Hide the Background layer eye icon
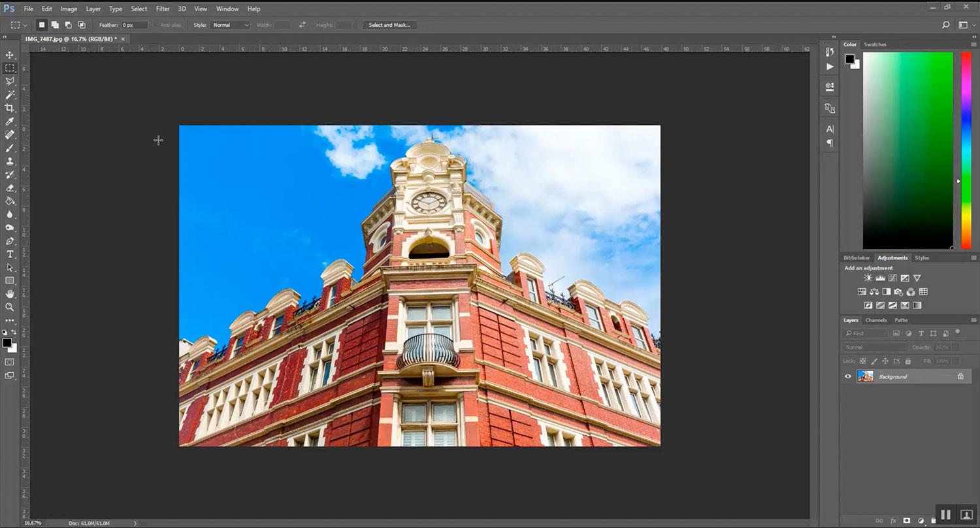 (x=848, y=376)
